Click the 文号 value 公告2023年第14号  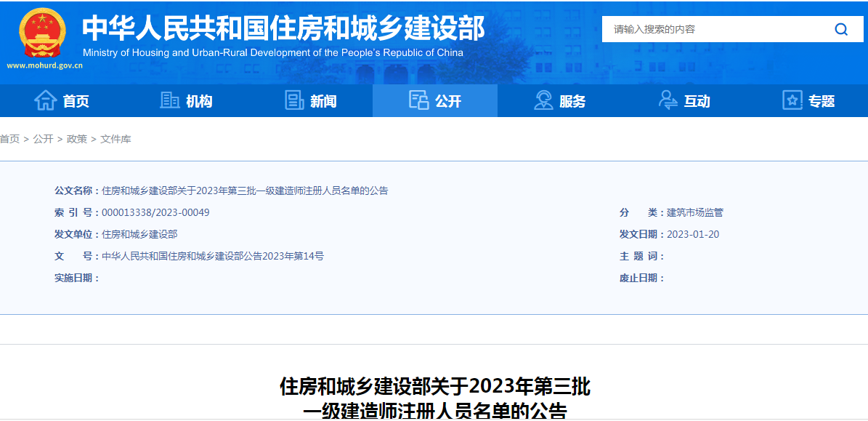click(213, 256)
